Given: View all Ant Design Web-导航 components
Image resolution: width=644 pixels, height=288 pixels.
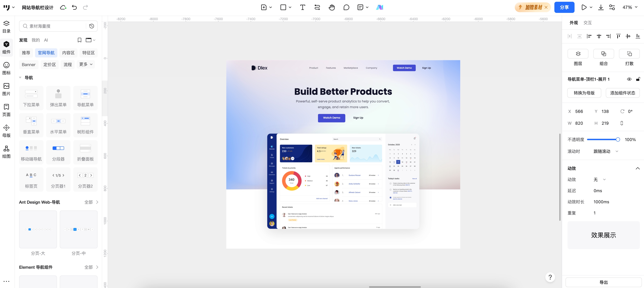Looking at the screenshot, I should pos(91,202).
